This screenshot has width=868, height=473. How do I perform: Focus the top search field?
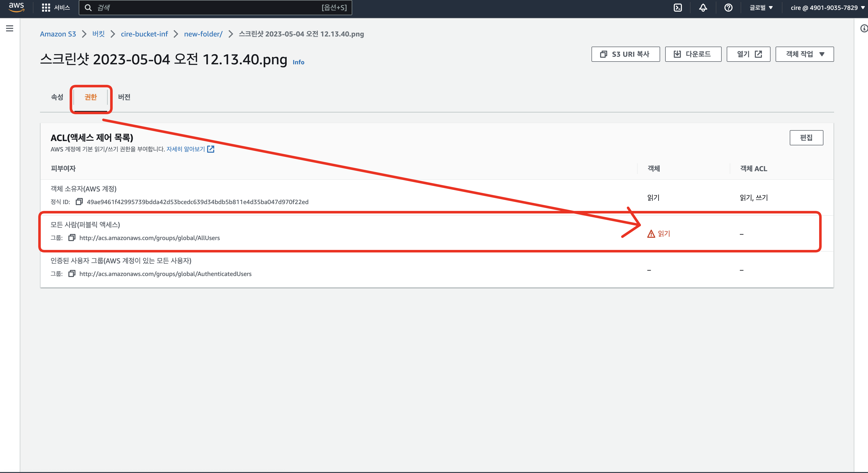point(215,8)
